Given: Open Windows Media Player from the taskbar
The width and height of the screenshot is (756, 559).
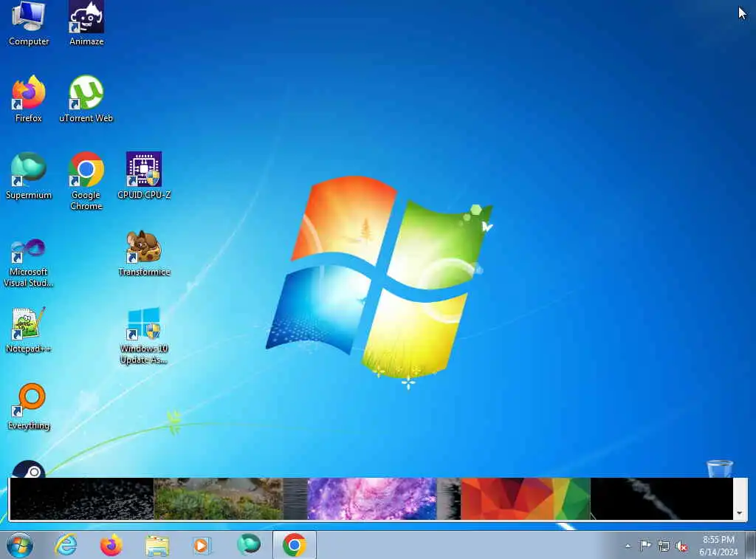Looking at the screenshot, I should coord(202,546).
